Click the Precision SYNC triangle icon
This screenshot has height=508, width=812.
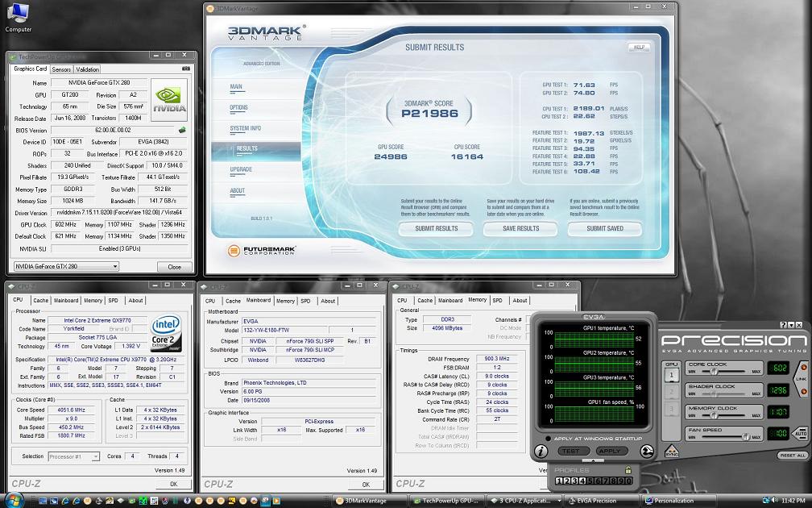tap(672, 451)
